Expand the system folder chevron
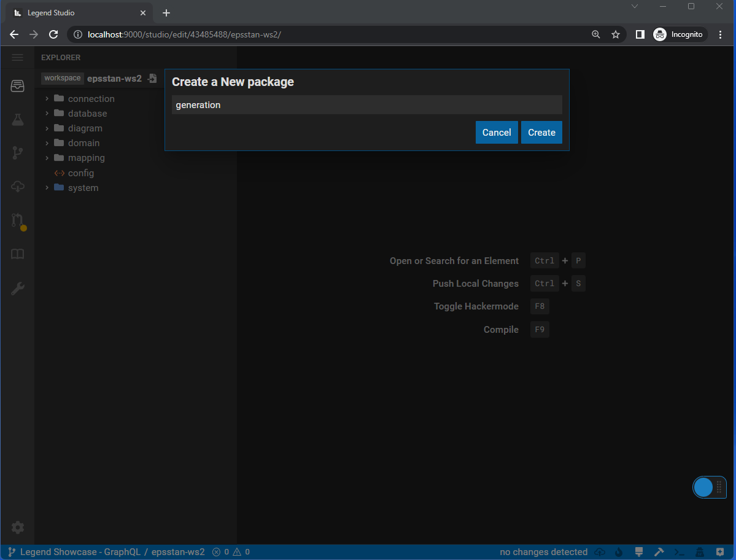This screenshot has height=560, width=736. click(x=47, y=188)
